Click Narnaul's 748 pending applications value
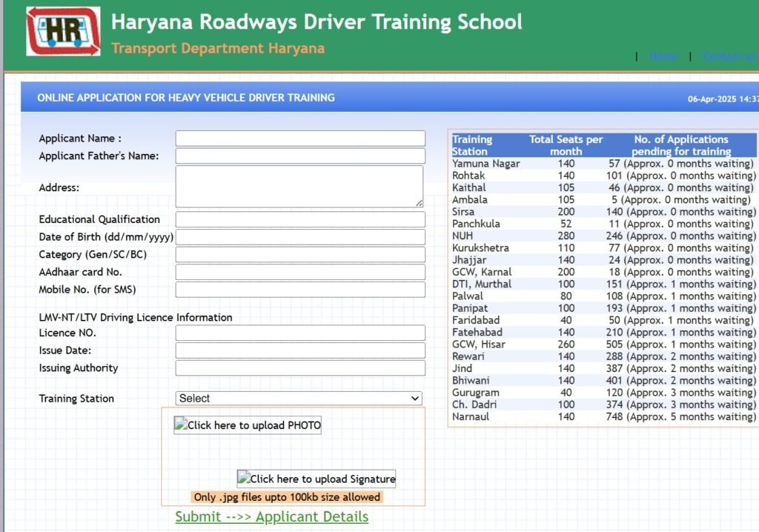 coord(614,417)
